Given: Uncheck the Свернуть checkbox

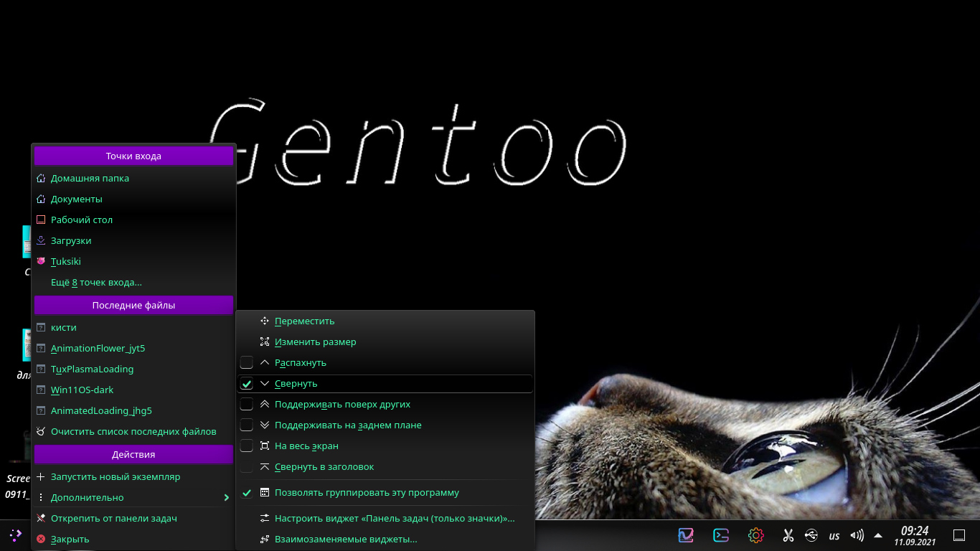Looking at the screenshot, I should tap(247, 383).
